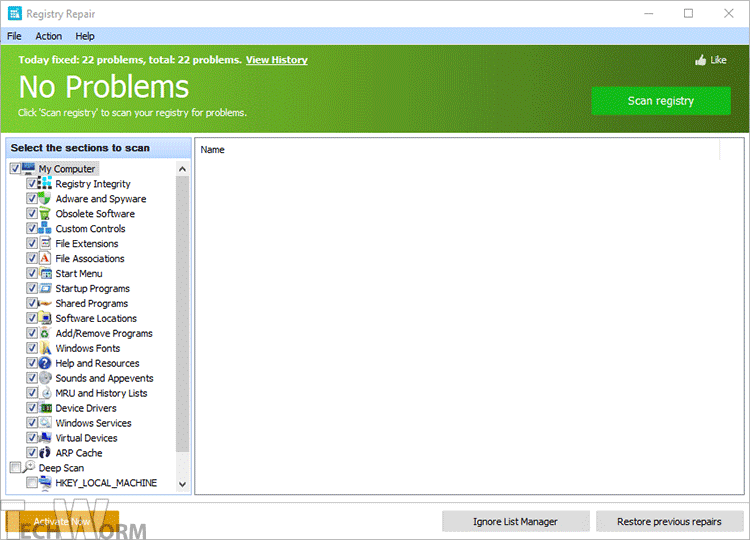Viewport: 750px width, 540px height.
Task: Open the Ignore List Manager
Action: (x=515, y=521)
